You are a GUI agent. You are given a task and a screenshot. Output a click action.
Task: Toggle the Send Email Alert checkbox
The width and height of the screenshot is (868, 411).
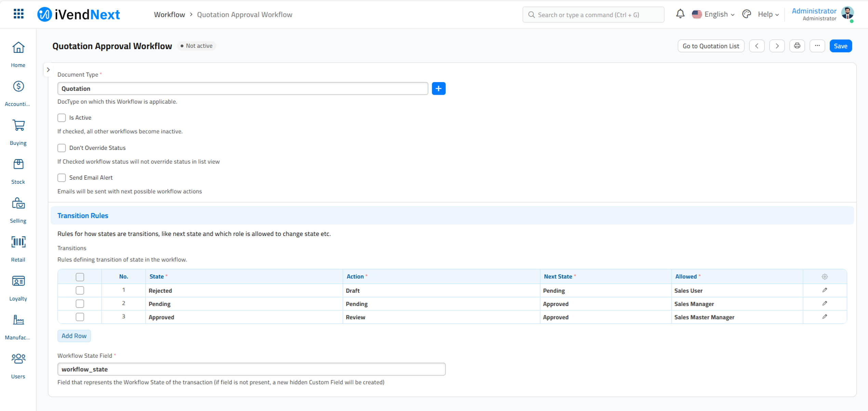[62, 177]
